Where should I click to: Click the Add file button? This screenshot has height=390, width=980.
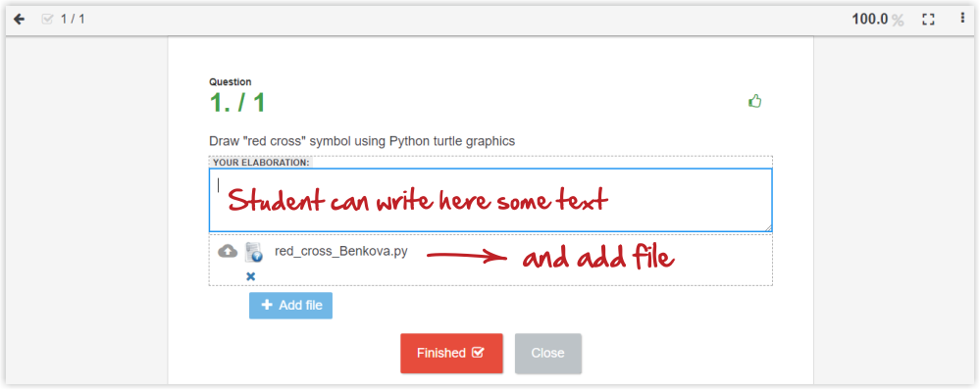(x=290, y=305)
